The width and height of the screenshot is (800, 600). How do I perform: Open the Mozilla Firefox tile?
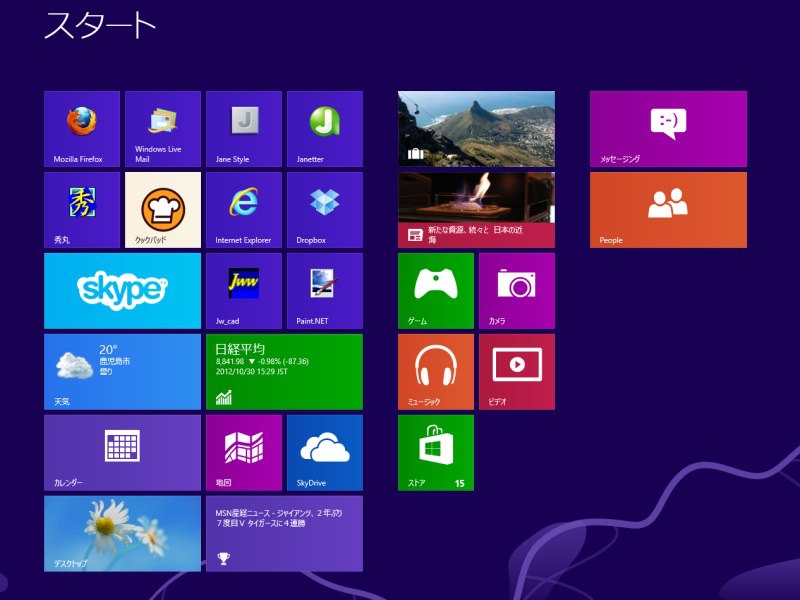click(x=82, y=129)
